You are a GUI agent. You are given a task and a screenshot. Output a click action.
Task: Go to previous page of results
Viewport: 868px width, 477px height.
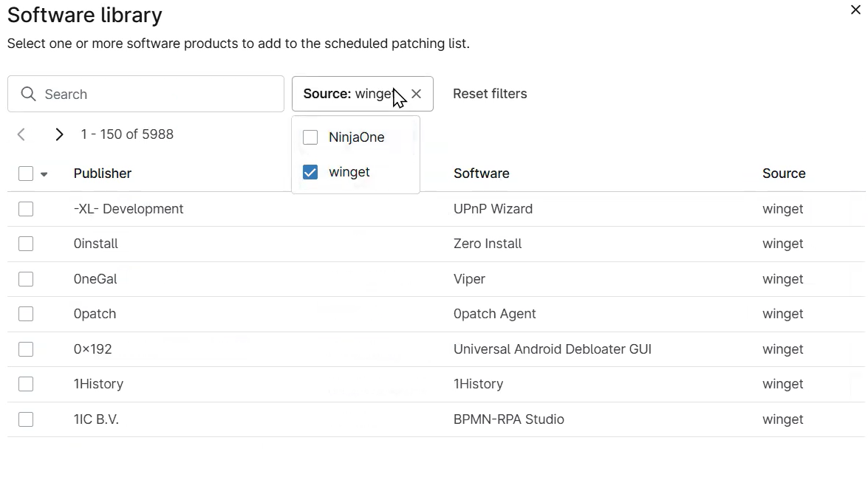coord(21,134)
